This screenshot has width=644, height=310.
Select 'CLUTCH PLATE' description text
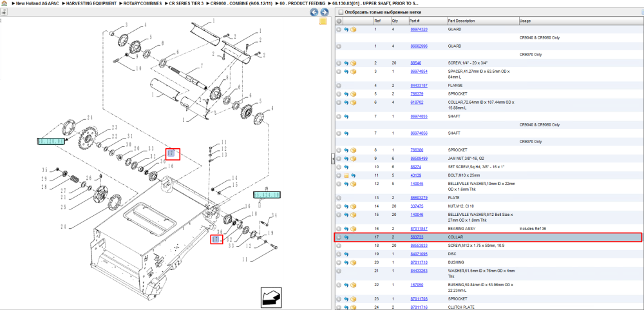click(x=461, y=307)
